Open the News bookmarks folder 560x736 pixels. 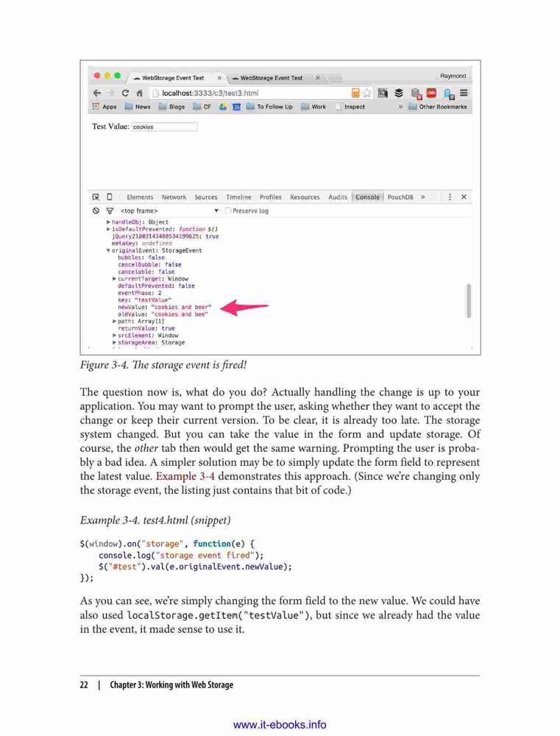coord(138,107)
